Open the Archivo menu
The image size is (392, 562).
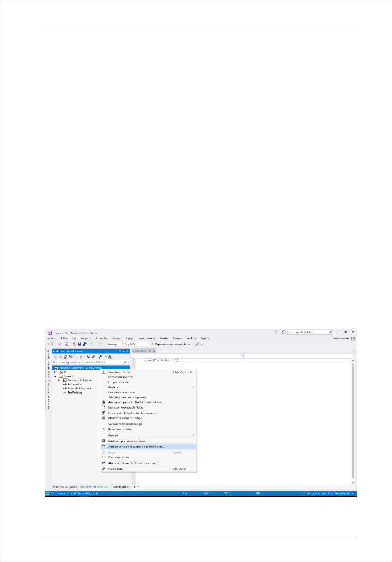tap(52, 338)
